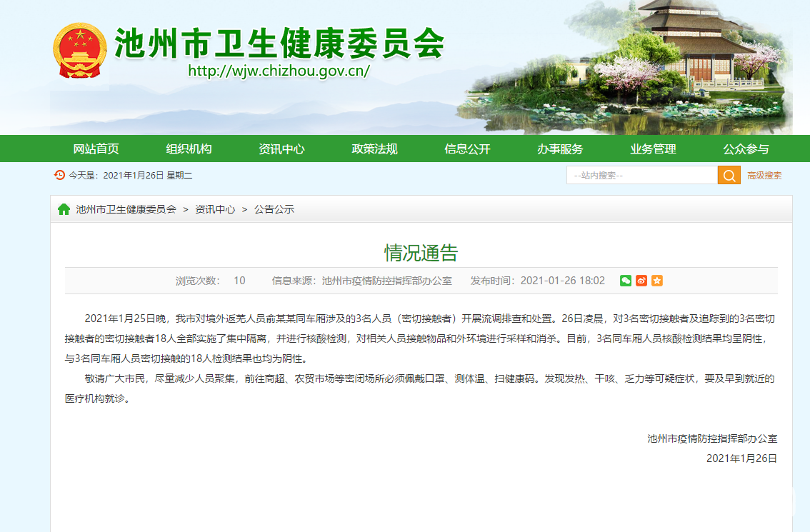Open 公众参与 menu item
Image resolution: width=810 pixels, height=532 pixels.
(746, 149)
